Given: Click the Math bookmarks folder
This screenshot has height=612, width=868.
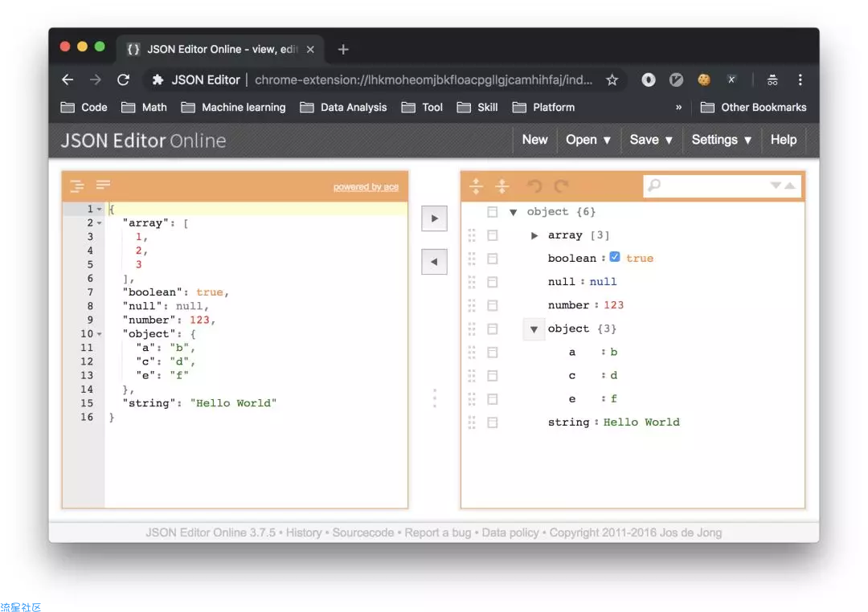Looking at the screenshot, I should [x=144, y=108].
